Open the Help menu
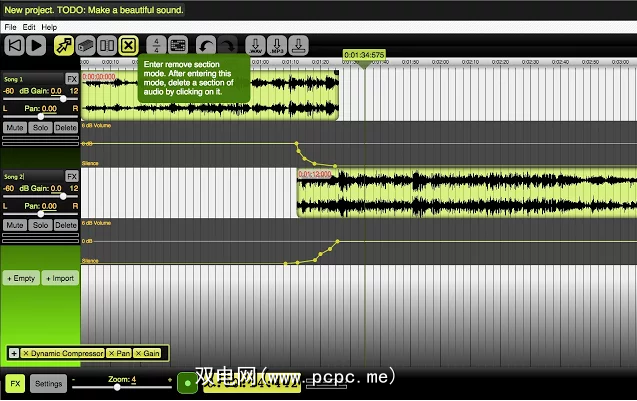This screenshot has width=637, height=401. click(x=49, y=27)
